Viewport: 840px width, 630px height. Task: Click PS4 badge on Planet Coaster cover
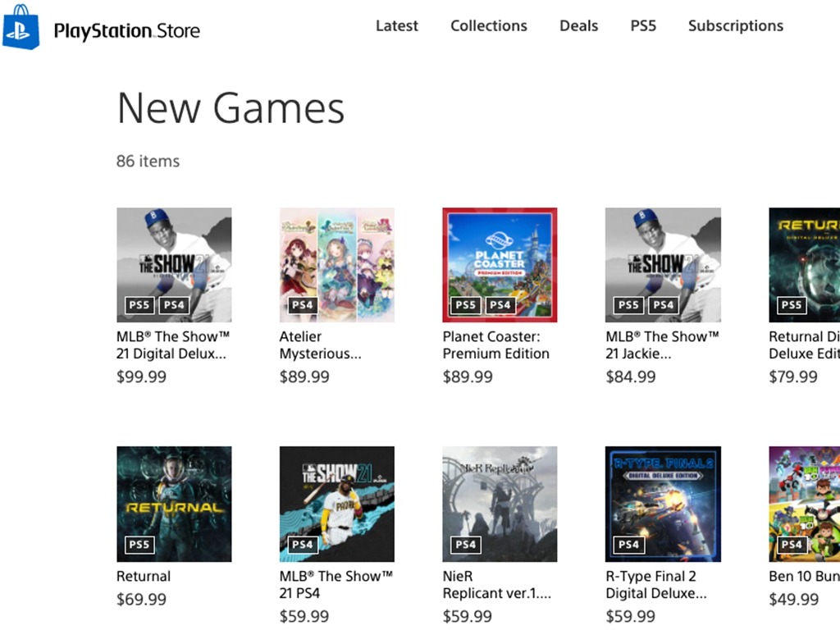tap(500, 305)
